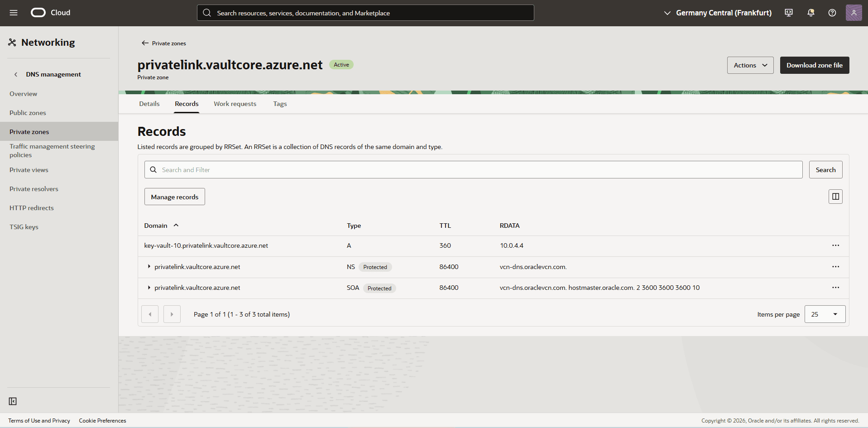Open the Cloud Shell developer tools icon
868x428 pixels.
pos(789,13)
